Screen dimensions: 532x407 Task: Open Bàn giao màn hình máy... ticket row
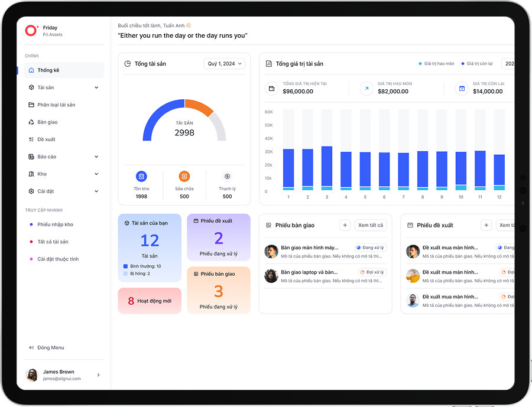click(x=325, y=252)
